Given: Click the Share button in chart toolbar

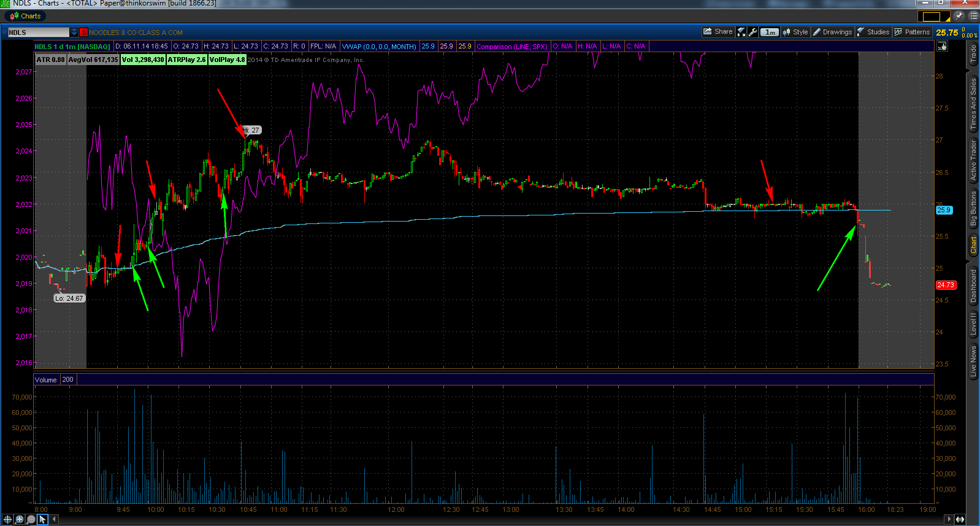Looking at the screenshot, I should (x=718, y=32).
